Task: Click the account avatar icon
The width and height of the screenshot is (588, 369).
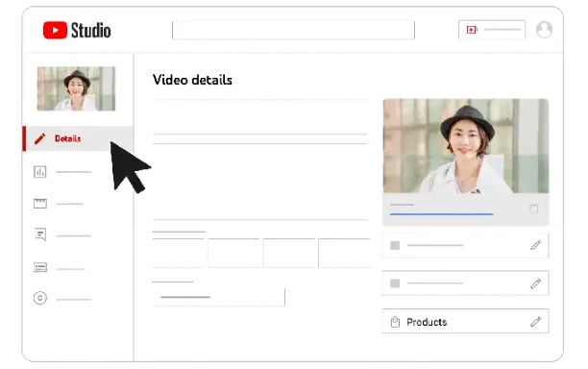Action: click(x=544, y=30)
